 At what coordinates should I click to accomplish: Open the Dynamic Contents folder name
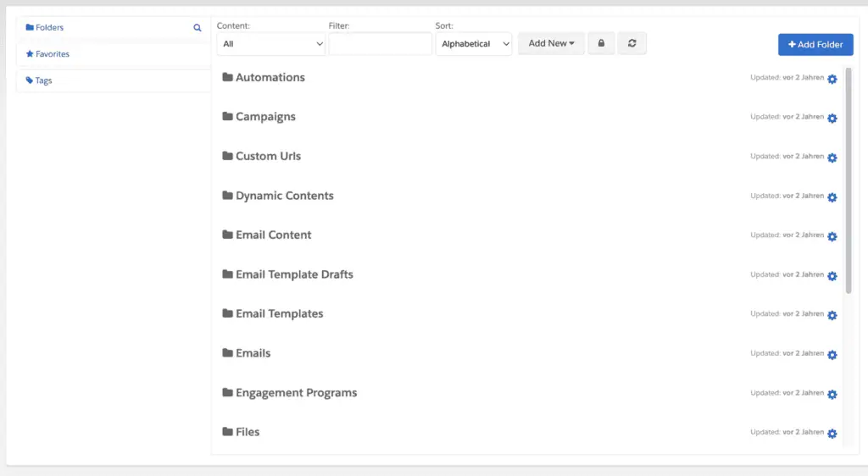pyautogui.click(x=285, y=196)
